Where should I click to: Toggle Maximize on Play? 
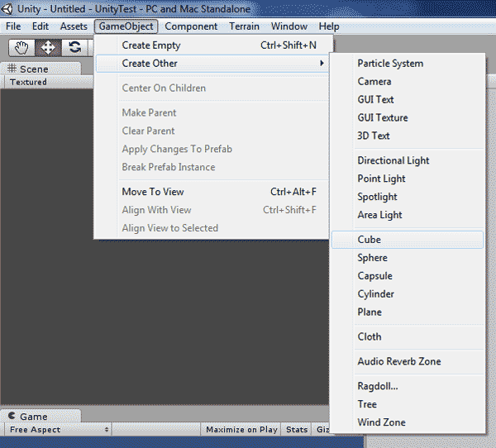[241, 430]
